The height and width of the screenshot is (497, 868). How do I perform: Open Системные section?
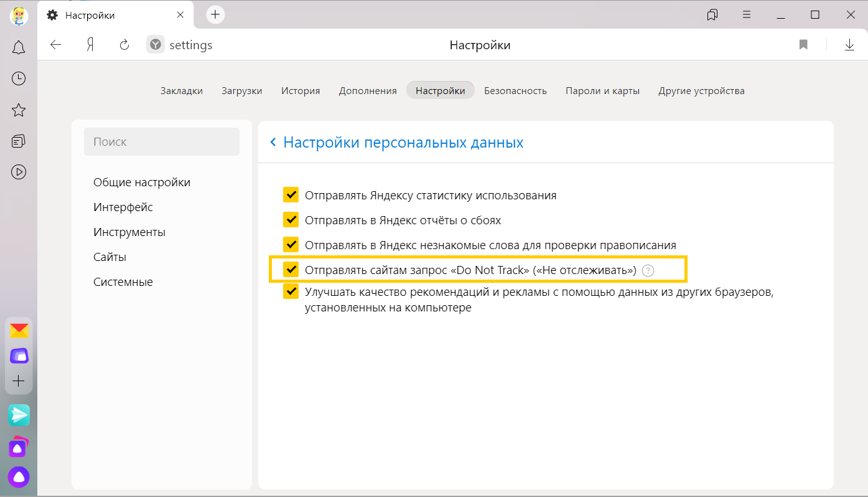tap(123, 282)
